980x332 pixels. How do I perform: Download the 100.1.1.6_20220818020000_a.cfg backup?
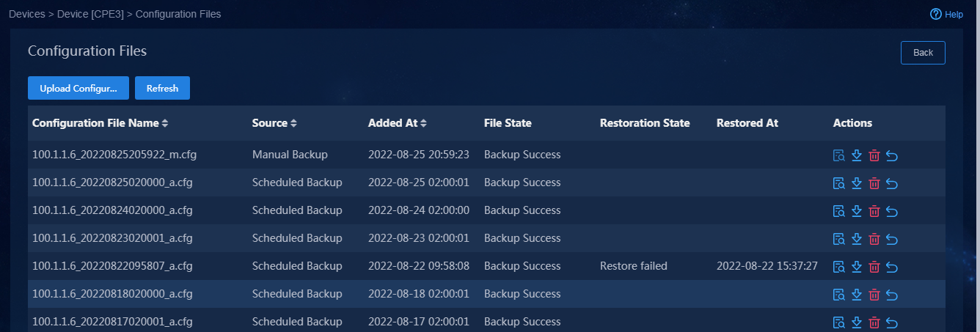coord(857,295)
